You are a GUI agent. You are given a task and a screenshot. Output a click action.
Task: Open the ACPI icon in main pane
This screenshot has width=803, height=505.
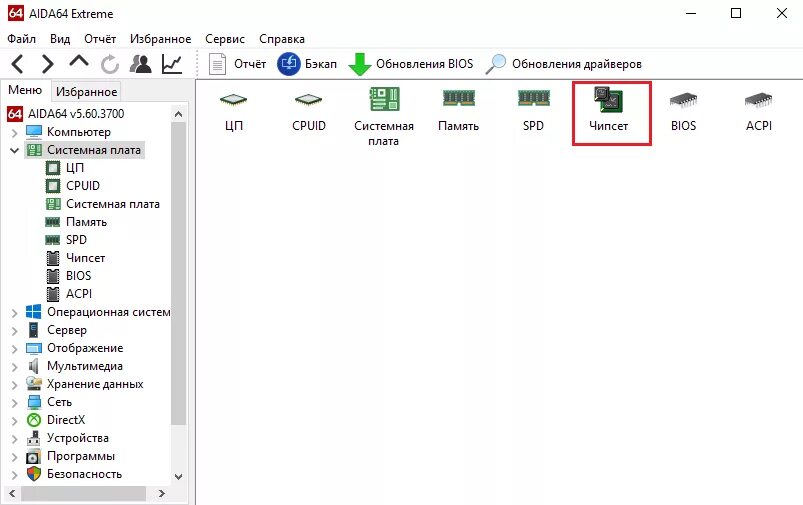click(x=758, y=112)
